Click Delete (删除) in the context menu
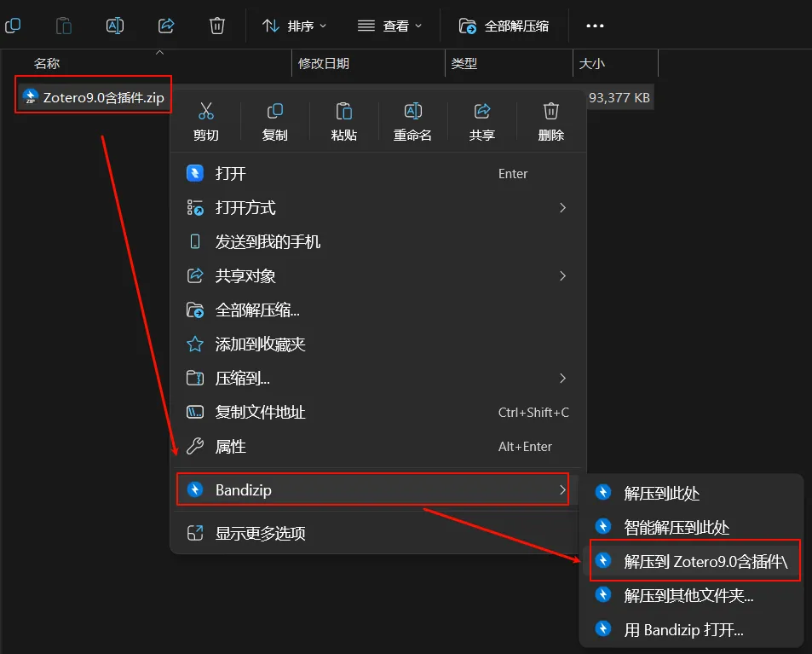Image resolution: width=812 pixels, height=654 pixels. coord(551,122)
